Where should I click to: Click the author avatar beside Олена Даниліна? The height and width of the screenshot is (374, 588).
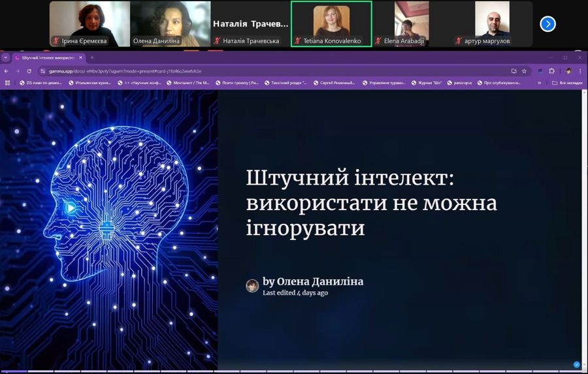(252, 286)
